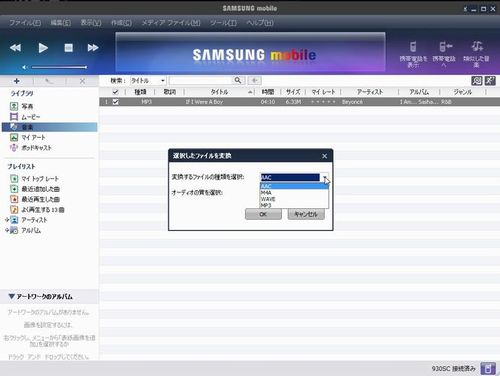Screen dimensions: 500x376
Task: Sort by the ジャンル column header
Action: tap(463, 92)
